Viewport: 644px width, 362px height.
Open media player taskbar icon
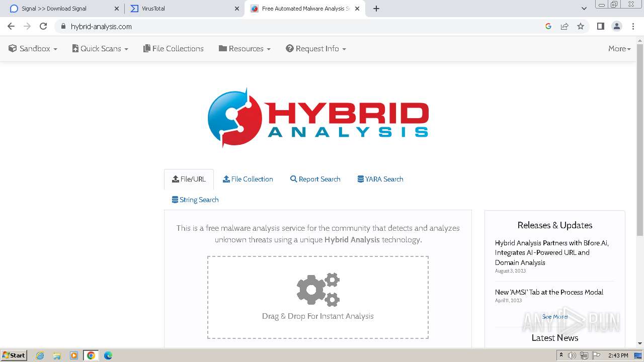pos(74,355)
